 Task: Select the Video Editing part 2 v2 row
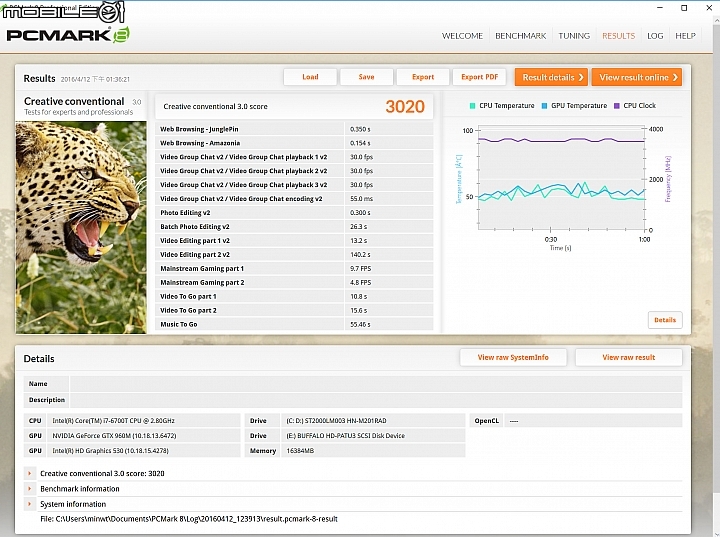(294, 254)
